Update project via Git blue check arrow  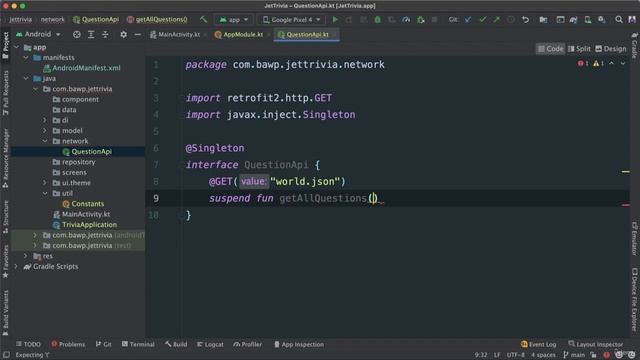(x=468, y=20)
